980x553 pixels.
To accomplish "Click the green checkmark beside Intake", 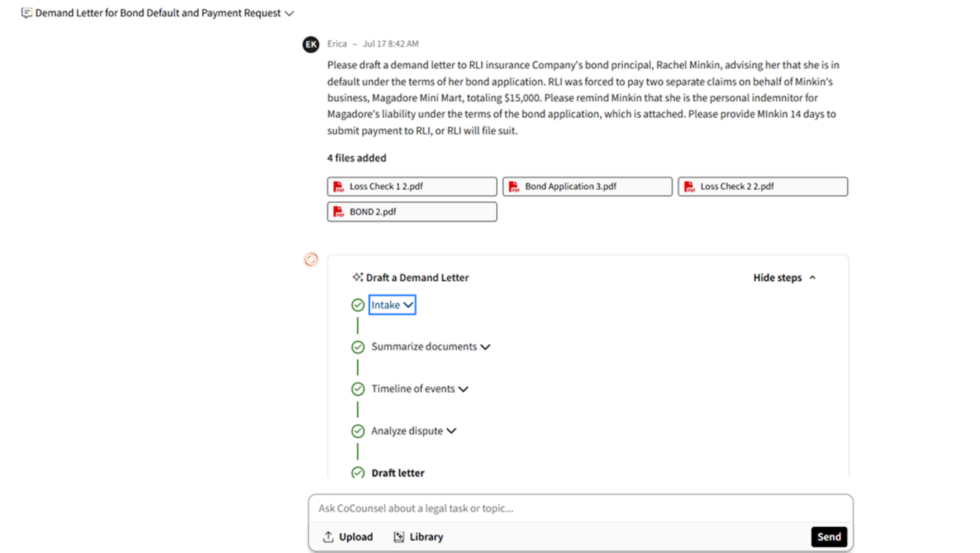I will click(358, 305).
